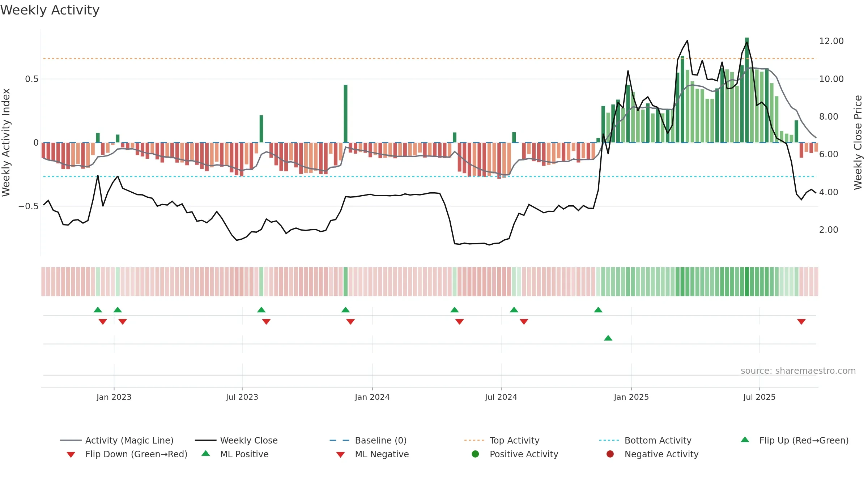Toggle ML Negative legend entry
The height and width of the screenshot is (488, 868).
point(372,454)
